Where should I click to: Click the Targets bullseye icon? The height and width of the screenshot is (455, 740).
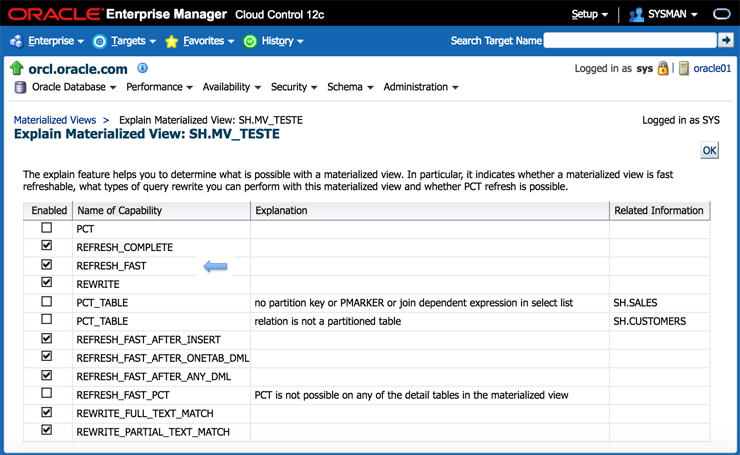pyautogui.click(x=99, y=41)
